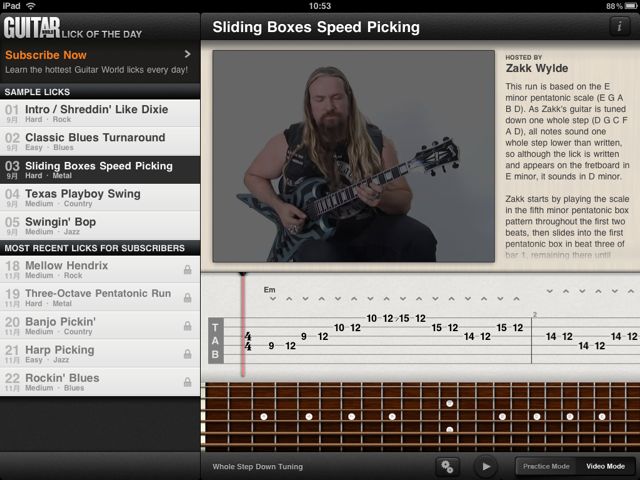Image resolution: width=640 pixels, height=480 pixels.
Task: Click the 10:53 clock in status bar
Action: pos(320,6)
